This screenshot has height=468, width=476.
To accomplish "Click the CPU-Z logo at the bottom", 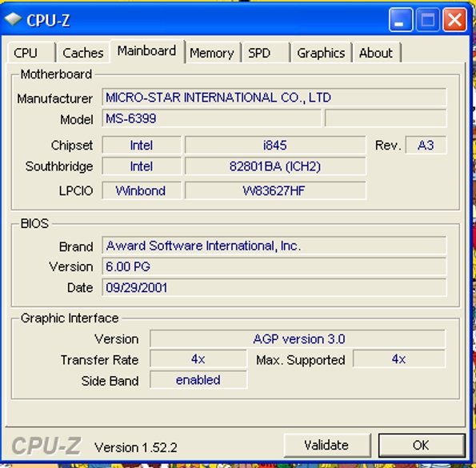I will 46,446.
